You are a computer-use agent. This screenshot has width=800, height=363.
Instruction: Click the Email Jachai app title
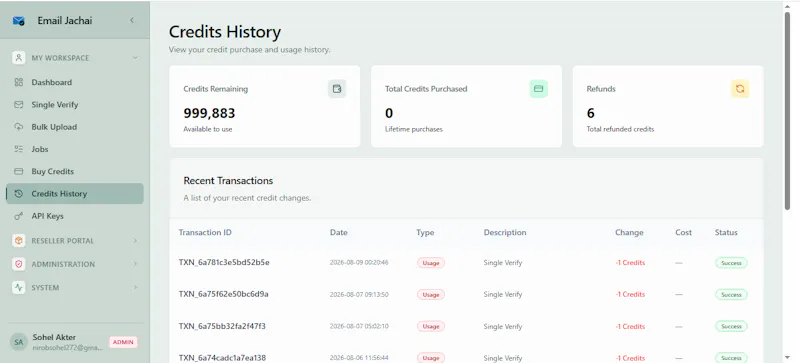coord(65,20)
